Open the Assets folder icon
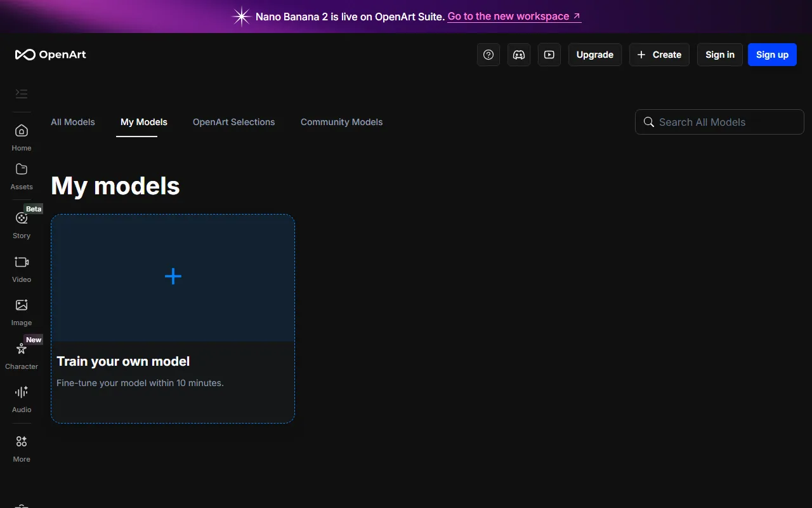Screen dimensions: 812x508 point(22,170)
